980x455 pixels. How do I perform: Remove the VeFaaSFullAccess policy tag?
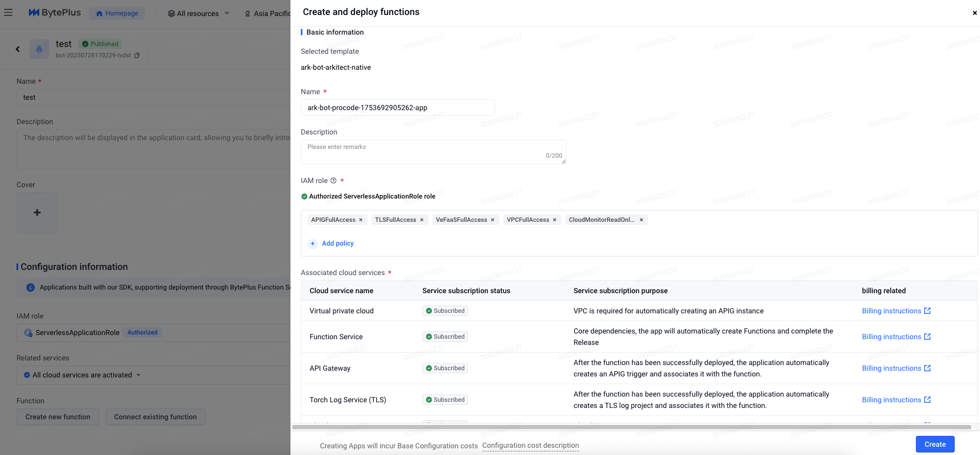click(493, 220)
